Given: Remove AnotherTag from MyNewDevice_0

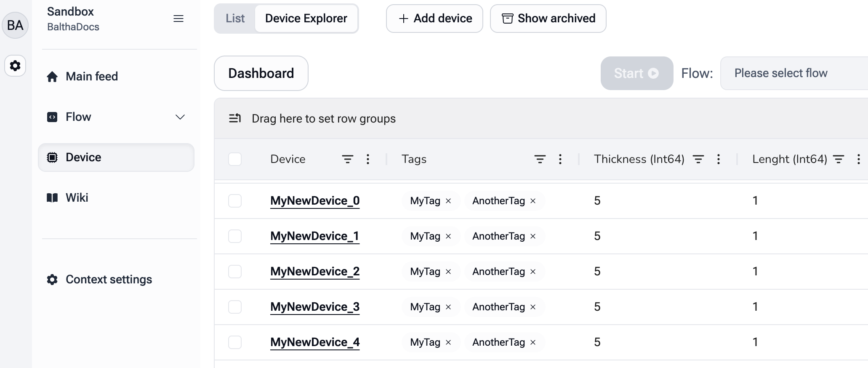Looking at the screenshot, I should pos(533,201).
